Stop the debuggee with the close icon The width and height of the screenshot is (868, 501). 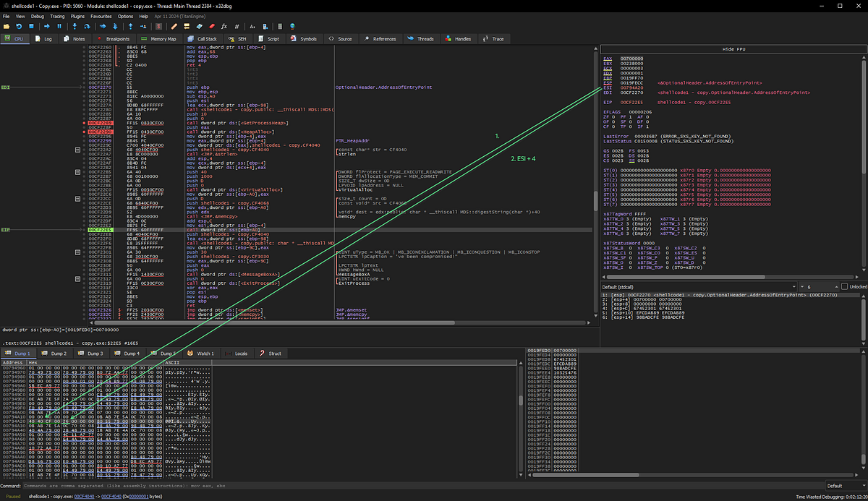coord(31,26)
